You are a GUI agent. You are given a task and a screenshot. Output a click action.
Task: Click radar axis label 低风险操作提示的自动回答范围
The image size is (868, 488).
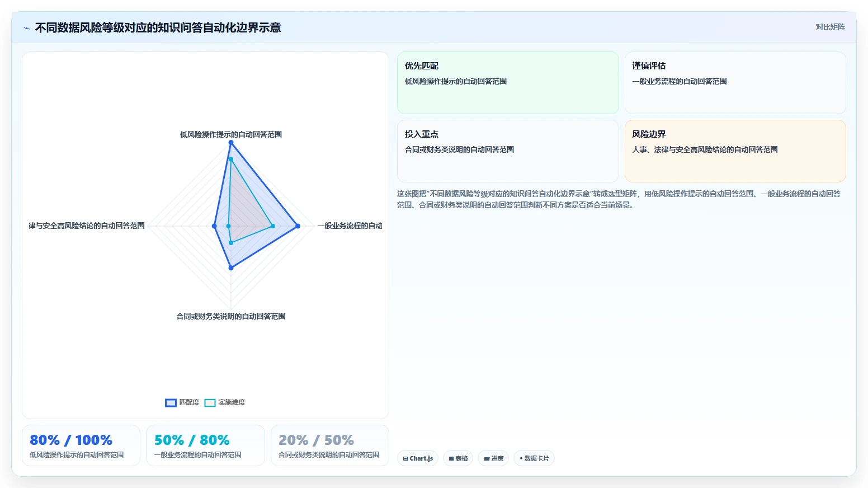[231, 134]
